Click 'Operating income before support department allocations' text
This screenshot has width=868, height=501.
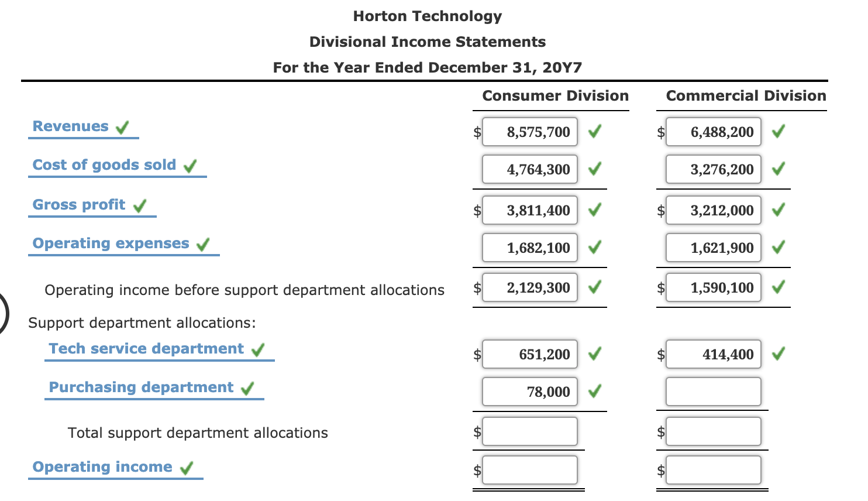click(x=244, y=290)
